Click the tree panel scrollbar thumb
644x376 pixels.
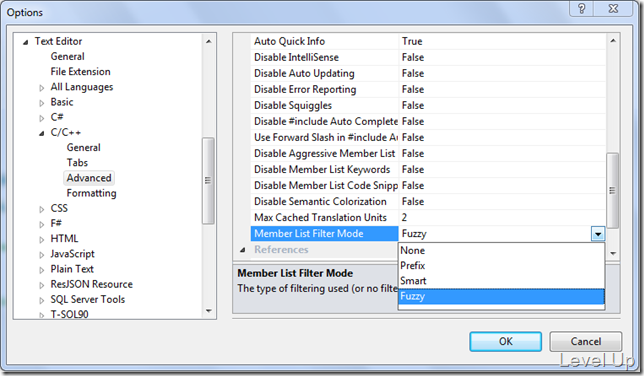pyautogui.click(x=208, y=181)
